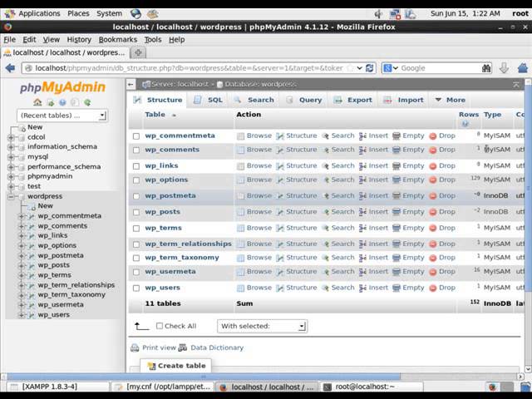
Task: Open the wp_term_relationships table link
Action: (x=189, y=244)
